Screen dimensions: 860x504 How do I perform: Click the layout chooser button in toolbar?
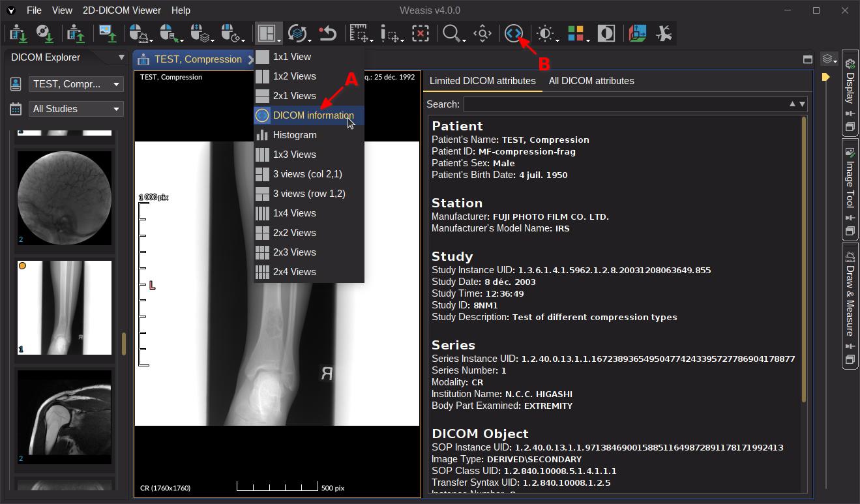pyautogui.click(x=269, y=33)
